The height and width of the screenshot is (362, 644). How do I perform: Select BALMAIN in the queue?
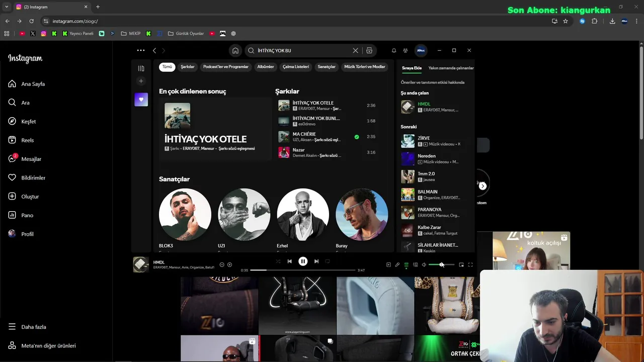[x=436, y=195]
